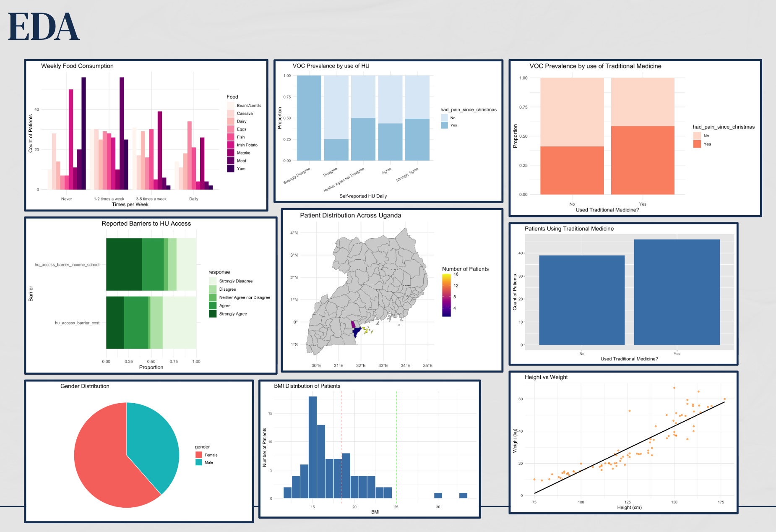The width and height of the screenshot is (776, 532).
Task: Select the Weekly Food Consumption chart title
Action: (x=77, y=66)
